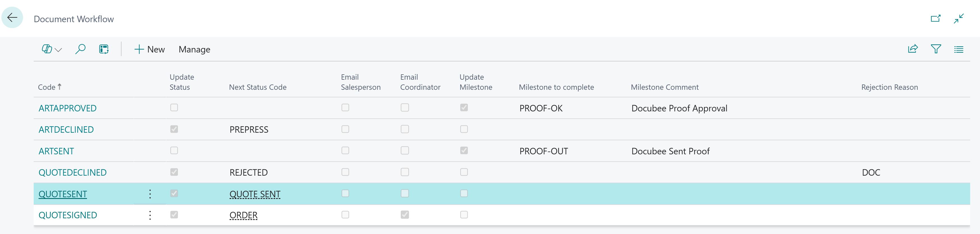Click the share icon

pos(913,49)
